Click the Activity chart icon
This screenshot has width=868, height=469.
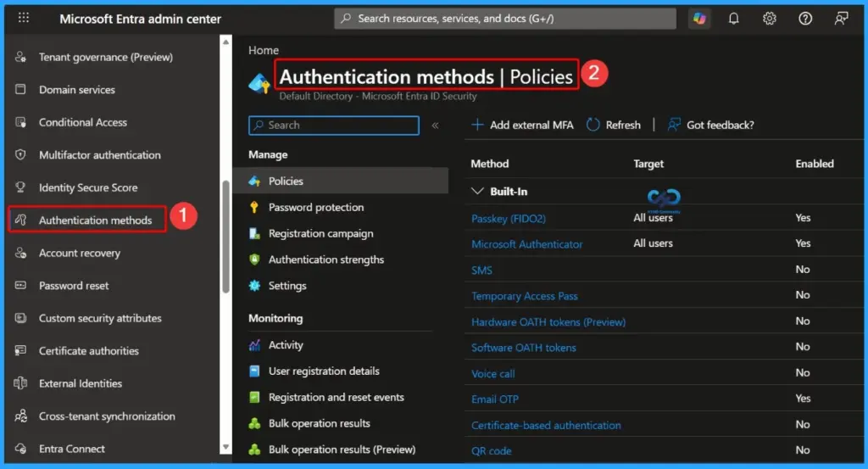click(x=254, y=345)
